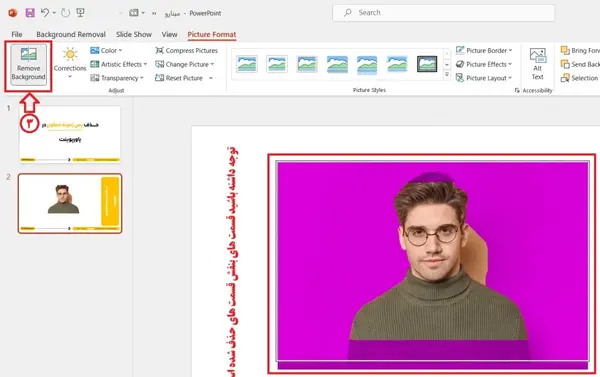Click the Selection Pane icon
Image resolution: width=600 pixels, height=377 pixels.
[x=565, y=78]
